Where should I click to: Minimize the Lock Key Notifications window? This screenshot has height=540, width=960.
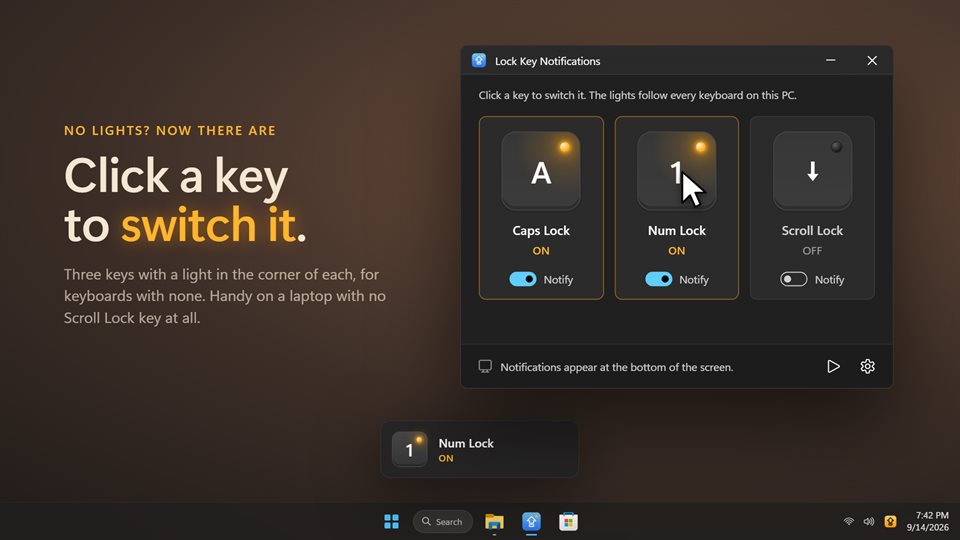coord(831,60)
